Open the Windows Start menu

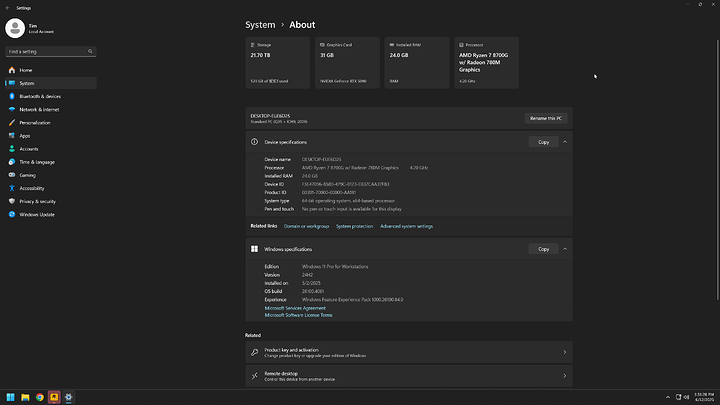[11, 397]
